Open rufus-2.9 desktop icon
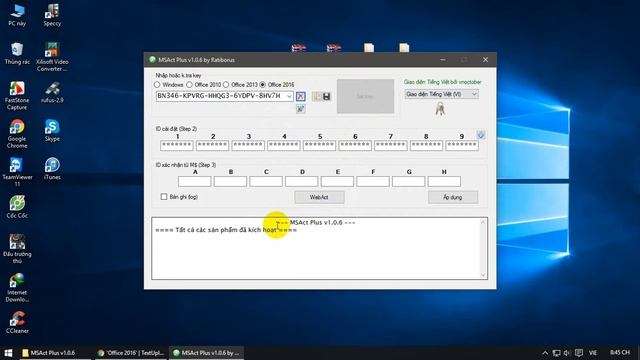Image resolution: width=640 pixels, height=360 pixels. [x=52, y=92]
